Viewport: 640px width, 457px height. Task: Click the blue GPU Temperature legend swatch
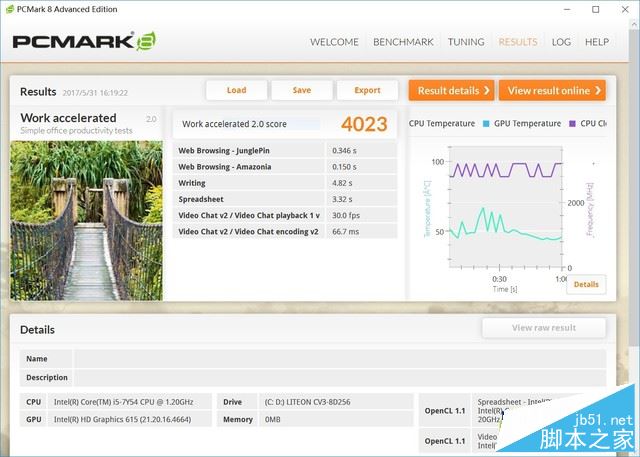(486, 124)
